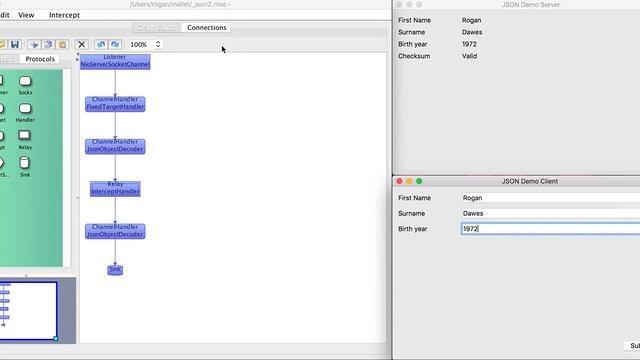Click the Surname field in JSON Demo Client
640x360 pixels.
point(551,213)
